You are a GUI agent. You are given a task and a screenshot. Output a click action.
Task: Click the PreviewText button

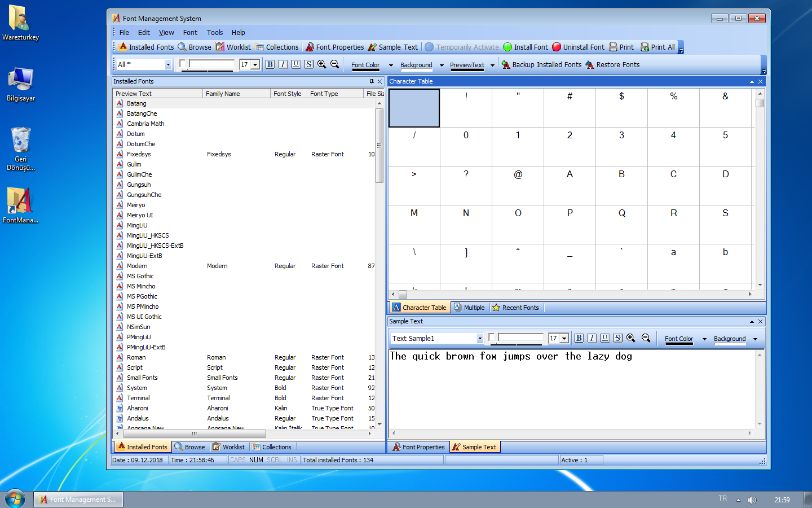click(x=467, y=65)
